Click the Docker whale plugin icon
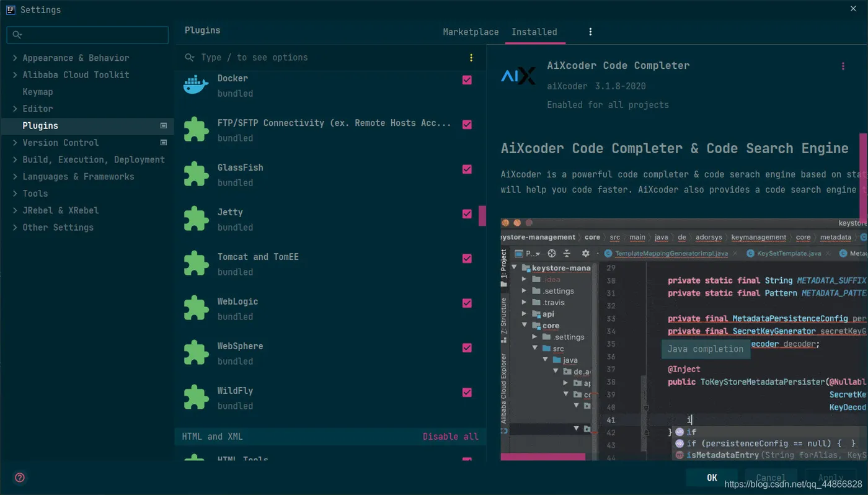The image size is (868, 495). (x=196, y=84)
